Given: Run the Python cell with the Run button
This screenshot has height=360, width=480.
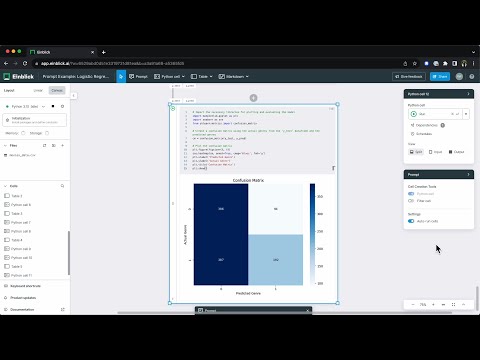Looking at the screenshot, I should pos(435,114).
